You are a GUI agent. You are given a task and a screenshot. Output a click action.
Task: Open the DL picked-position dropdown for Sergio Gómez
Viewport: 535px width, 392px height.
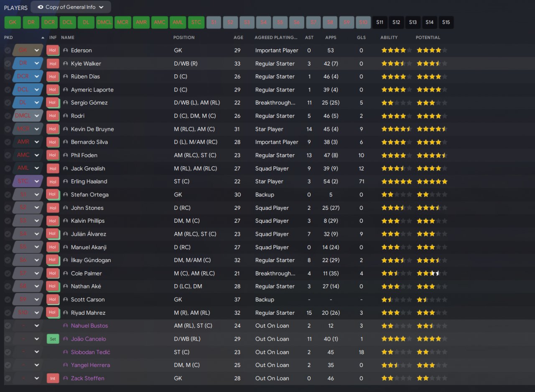[x=28, y=103]
